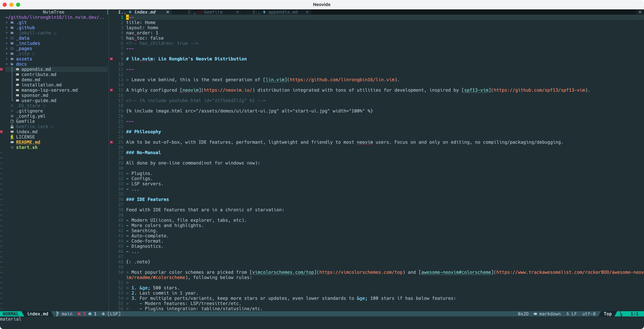
Task: Expand the _site folder chevron
Action: tap(7, 54)
